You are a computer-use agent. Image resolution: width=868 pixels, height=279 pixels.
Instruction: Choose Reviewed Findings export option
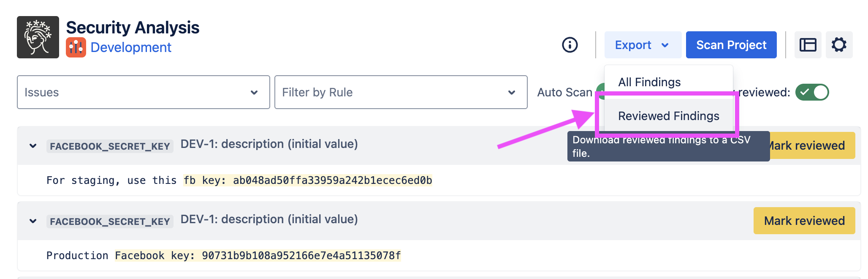[x=668, y=116]
